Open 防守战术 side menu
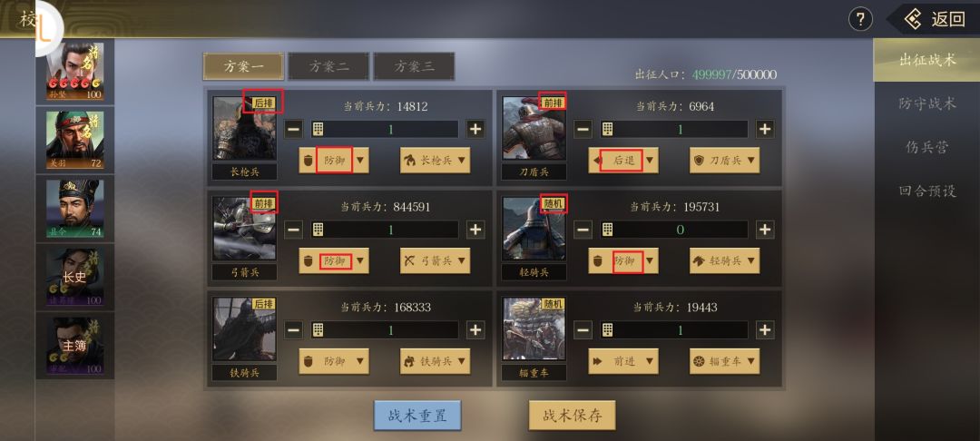 point(926,103)
